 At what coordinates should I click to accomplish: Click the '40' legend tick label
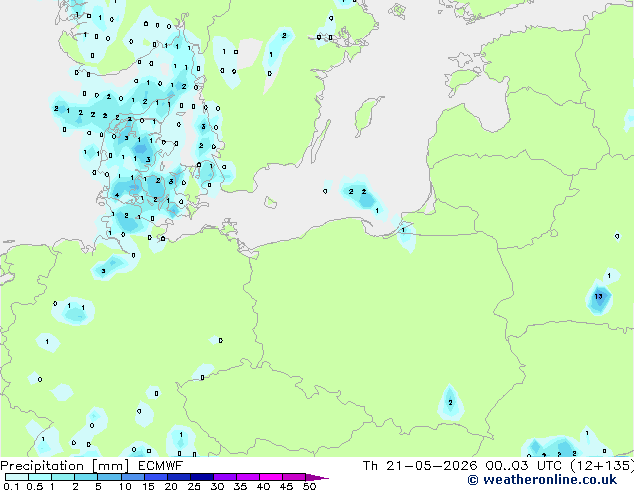point(263,486)
